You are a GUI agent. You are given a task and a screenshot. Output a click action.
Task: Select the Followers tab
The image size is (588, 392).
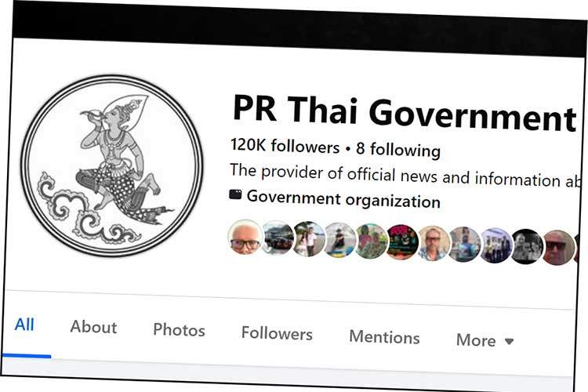[x=277, y=333]
